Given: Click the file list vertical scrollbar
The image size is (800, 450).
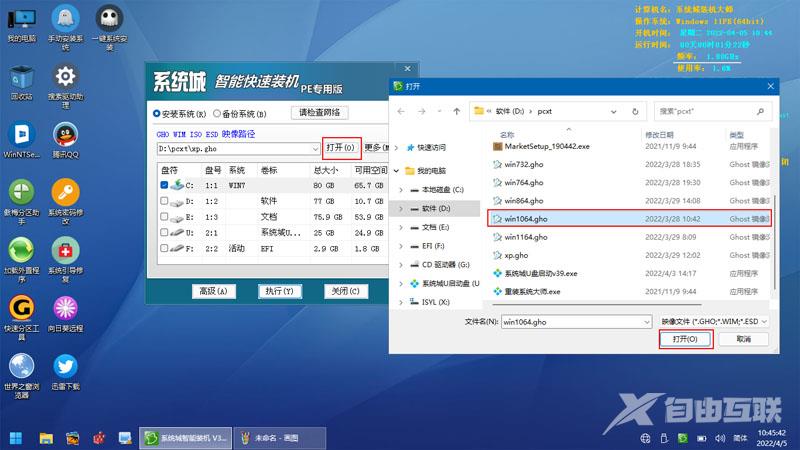Looking at the screenshot, I should [x=774, y=241].
